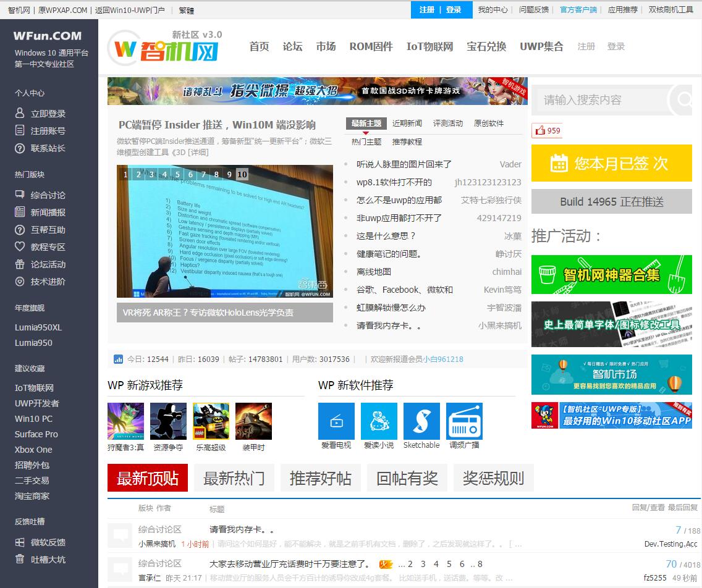Click the Build 14965 正在推送 button
Screen dimensions: 702x588
pos(612,201)
